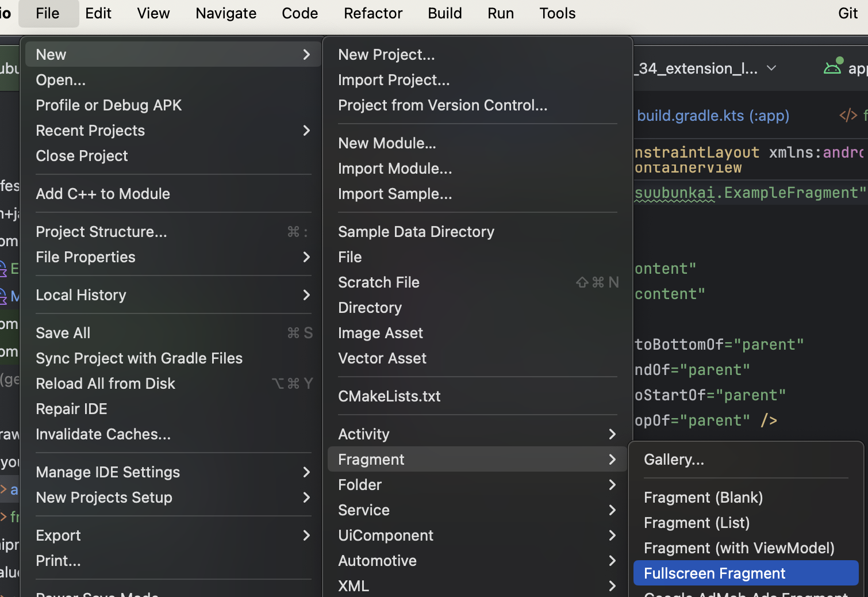Expand the Service submenu arrow
The height and width of the screenshot is (597, 868).
point(612,510)
